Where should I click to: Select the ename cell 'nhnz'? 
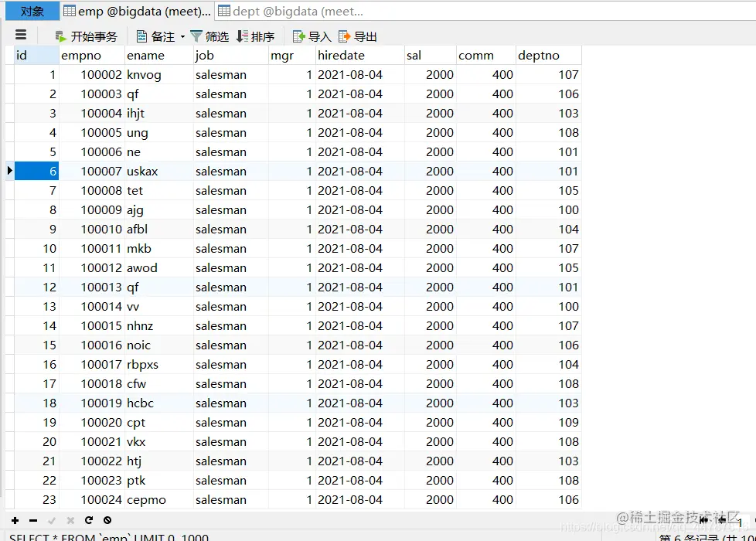[x=158, y=325]
